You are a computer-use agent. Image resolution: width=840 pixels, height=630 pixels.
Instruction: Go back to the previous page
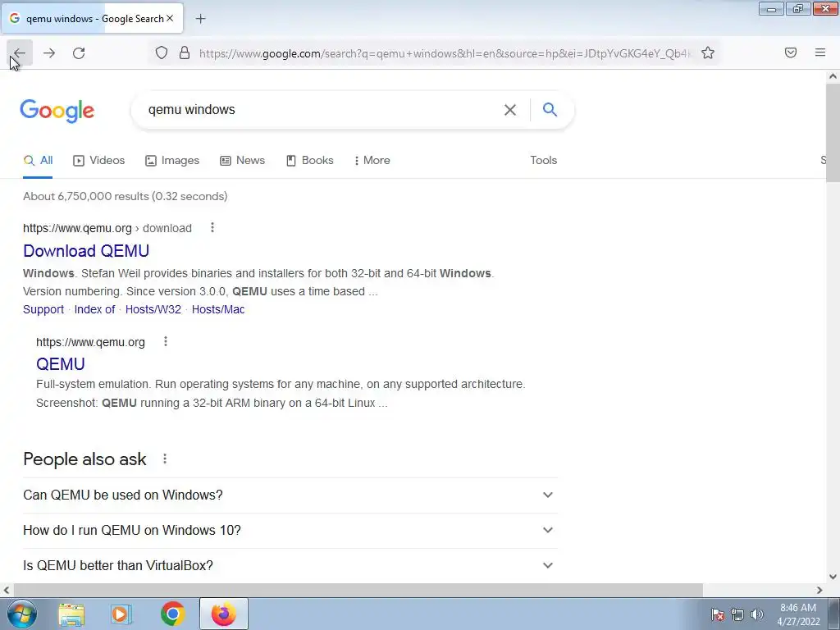pyautogui.click(x=20, y=53)
